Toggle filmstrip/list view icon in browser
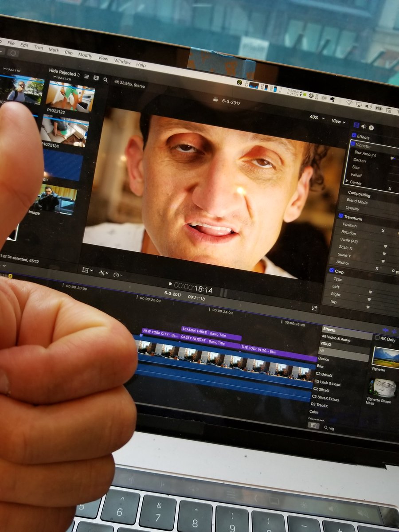 (x=96, y=78)
